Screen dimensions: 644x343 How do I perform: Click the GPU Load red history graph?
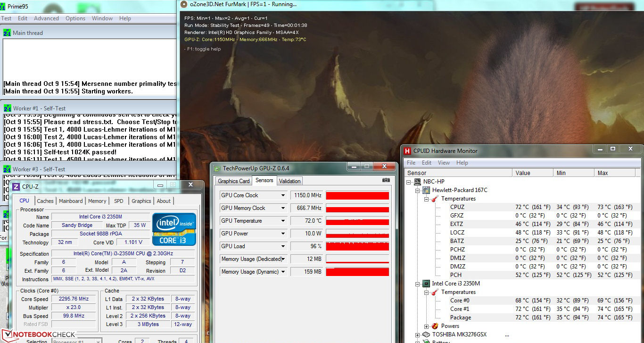(x=357, y=246)
